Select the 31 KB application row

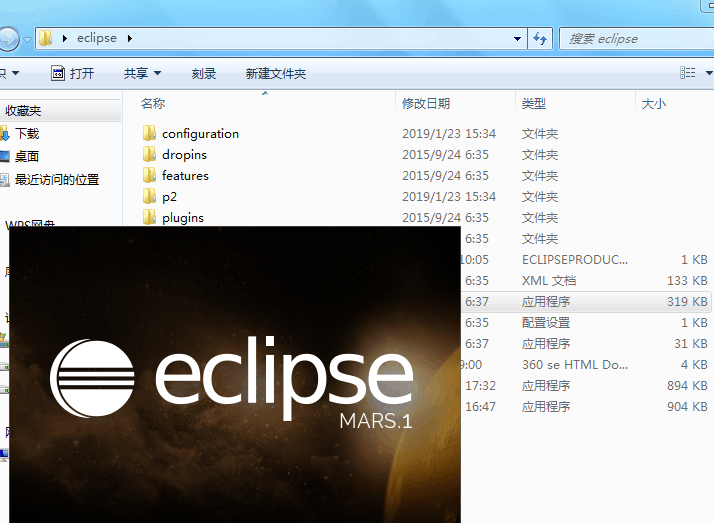tap(585, 343)
